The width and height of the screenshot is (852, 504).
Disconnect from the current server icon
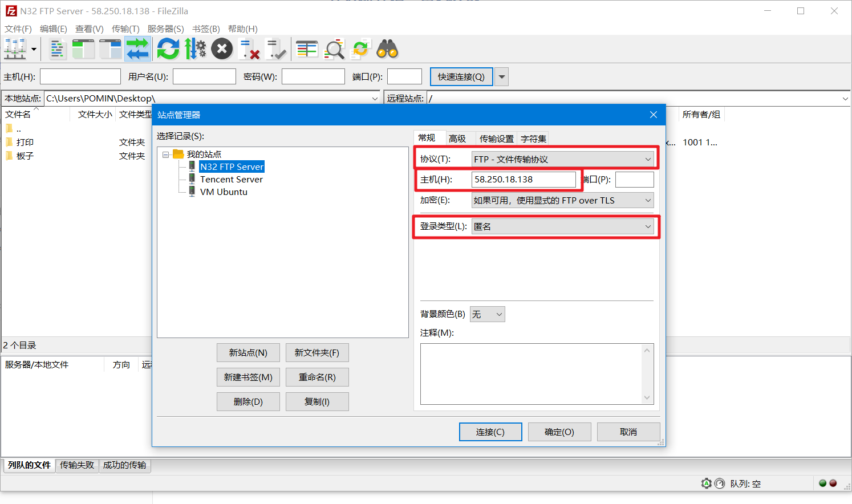tap(249, 49)
